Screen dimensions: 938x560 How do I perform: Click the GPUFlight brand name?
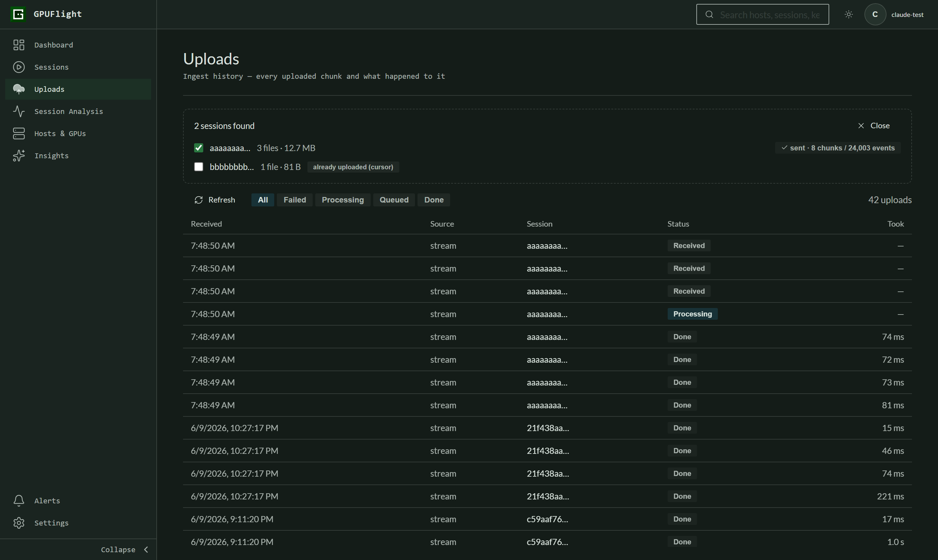(58, 14)
